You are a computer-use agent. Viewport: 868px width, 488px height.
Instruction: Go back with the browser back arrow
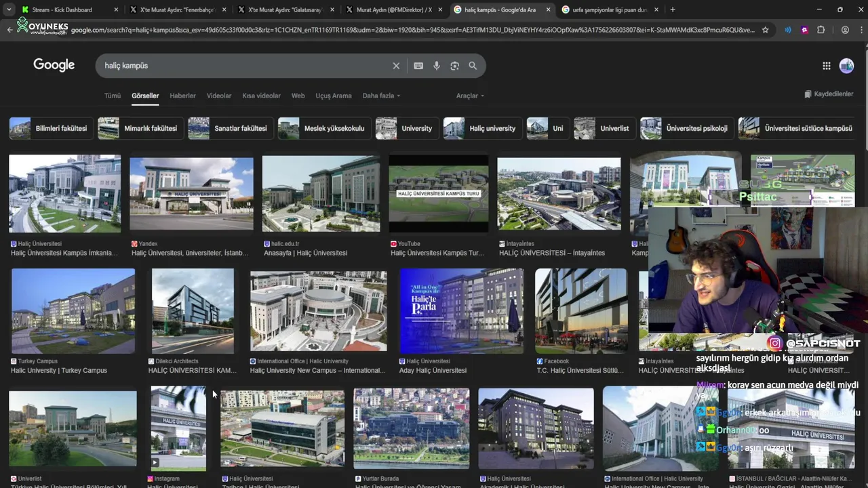point(9,30)
